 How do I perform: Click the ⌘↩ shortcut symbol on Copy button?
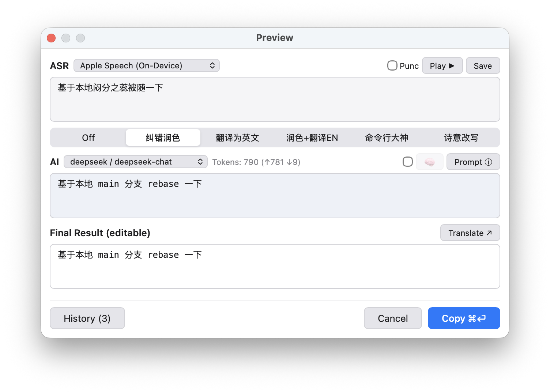pyautogui.click(x=476, y=318)
